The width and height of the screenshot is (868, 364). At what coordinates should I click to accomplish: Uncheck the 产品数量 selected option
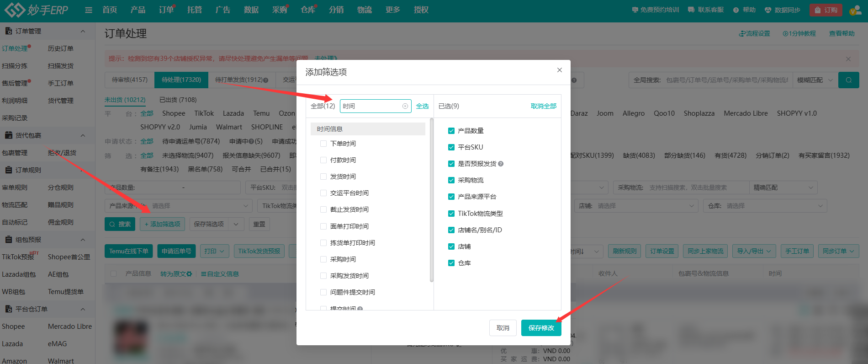coord(451,131)
